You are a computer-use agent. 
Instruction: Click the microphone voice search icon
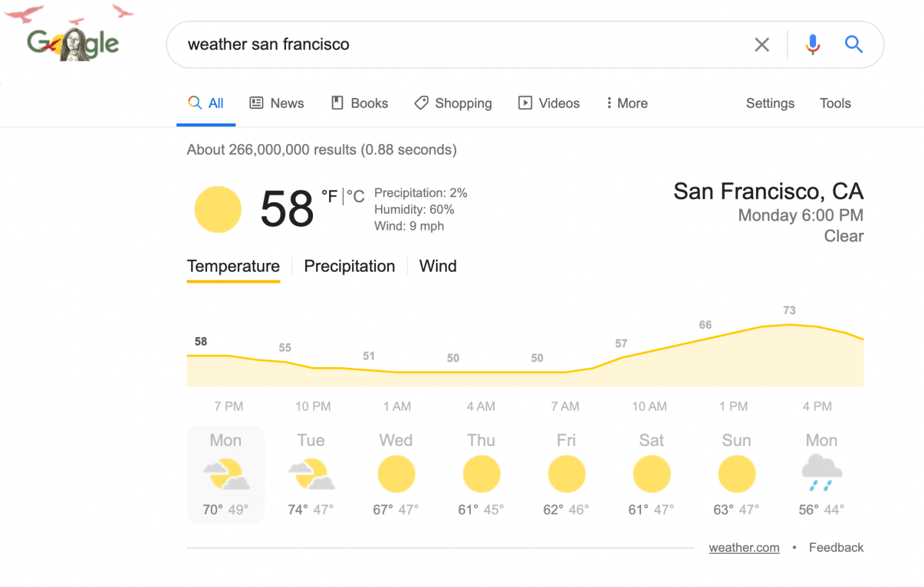click(x=812, y=44)
